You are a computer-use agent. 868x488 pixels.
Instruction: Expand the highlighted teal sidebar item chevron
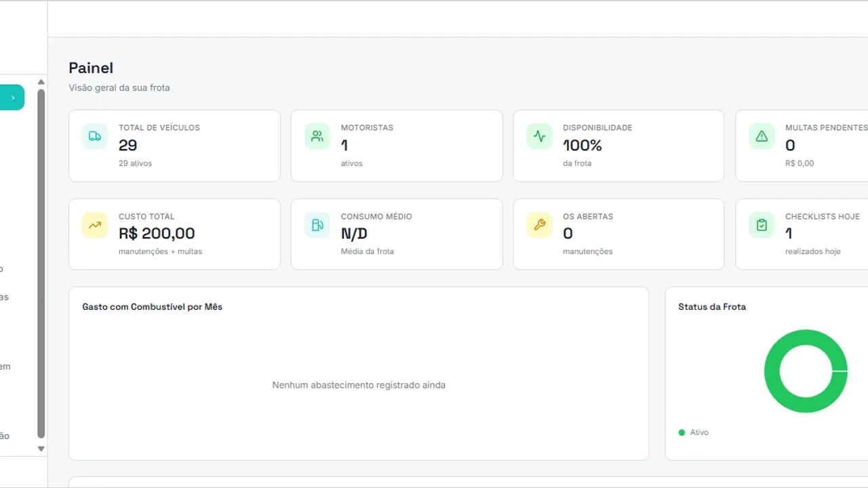[x=13, y=98]
